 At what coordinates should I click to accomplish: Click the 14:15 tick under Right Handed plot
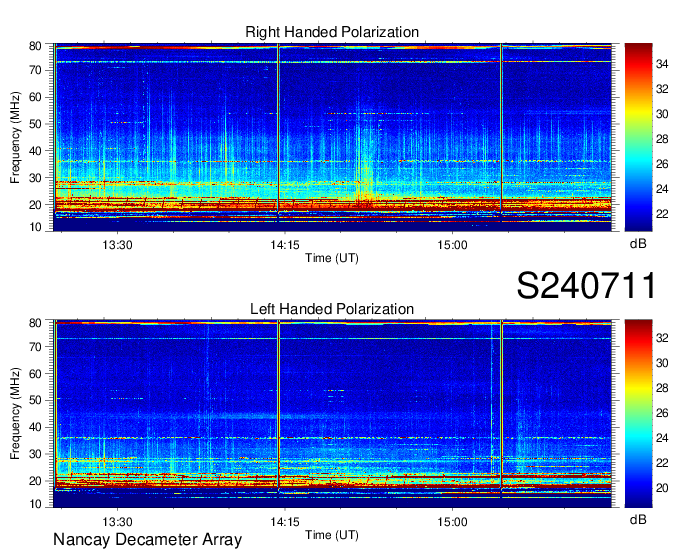pyautogui.click(x=284, y=245)
